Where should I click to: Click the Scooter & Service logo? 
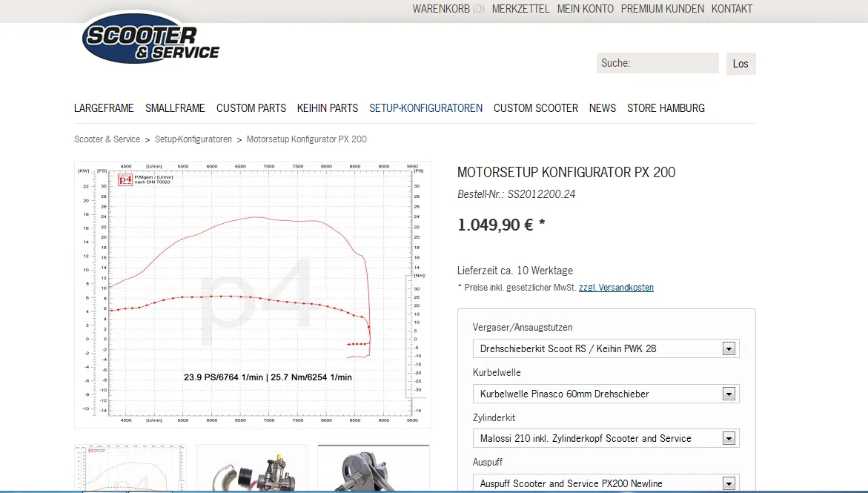coord(150,39)
